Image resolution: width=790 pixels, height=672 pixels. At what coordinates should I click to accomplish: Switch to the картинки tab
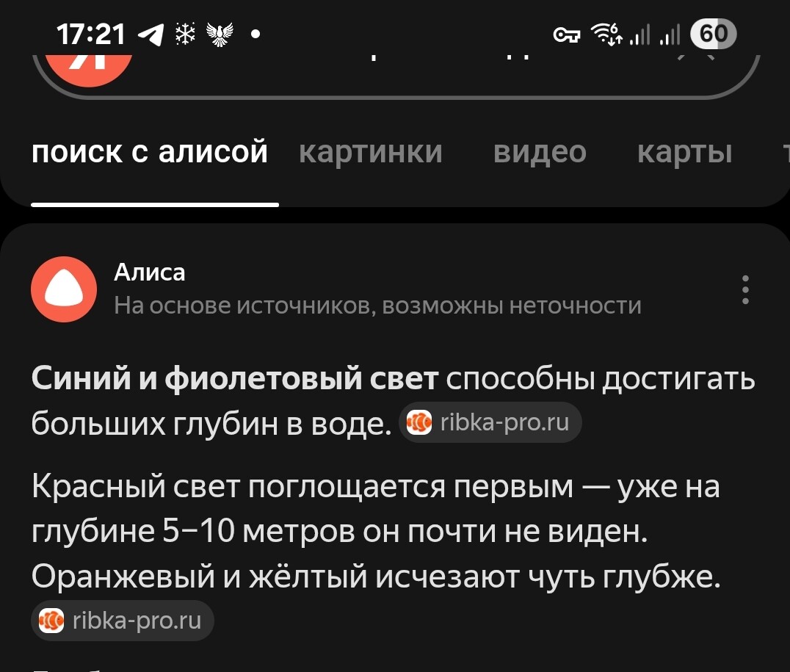[x=370, y=152]
